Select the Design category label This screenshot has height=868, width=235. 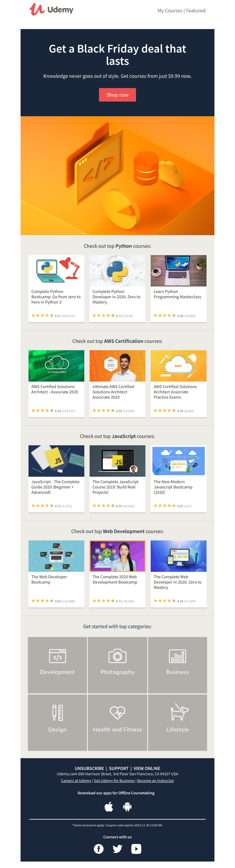click(x=57, y=729)
